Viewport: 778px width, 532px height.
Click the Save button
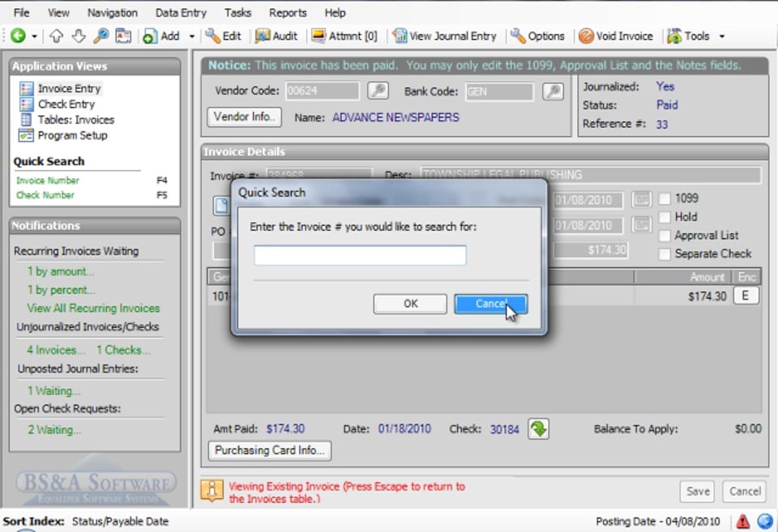tap(697, 492)
